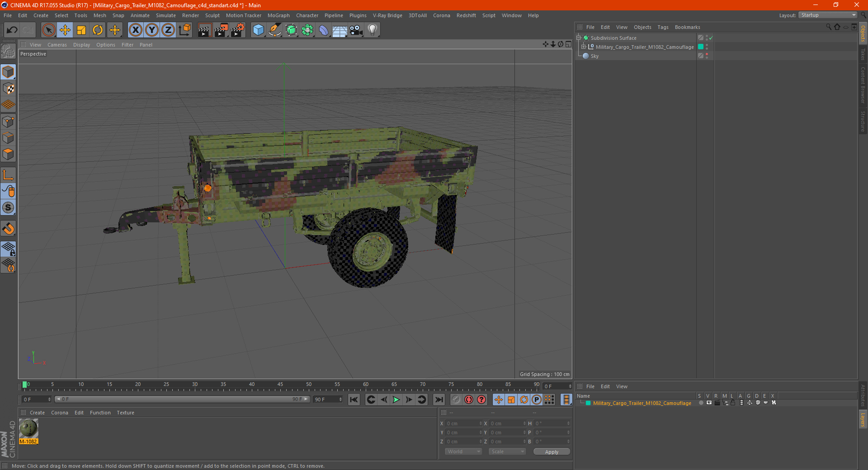Select the Live Selection tool
868x470 pixels.
tap(48, 30)
